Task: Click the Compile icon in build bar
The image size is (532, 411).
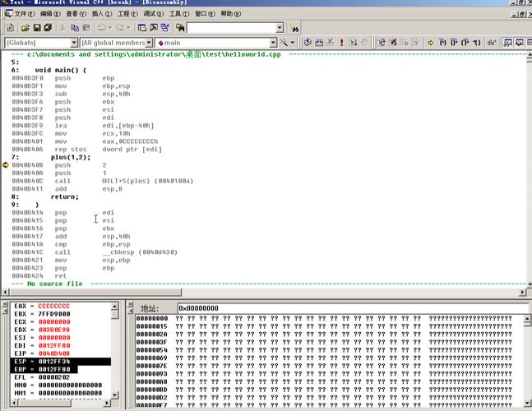Action: (308, 43)
